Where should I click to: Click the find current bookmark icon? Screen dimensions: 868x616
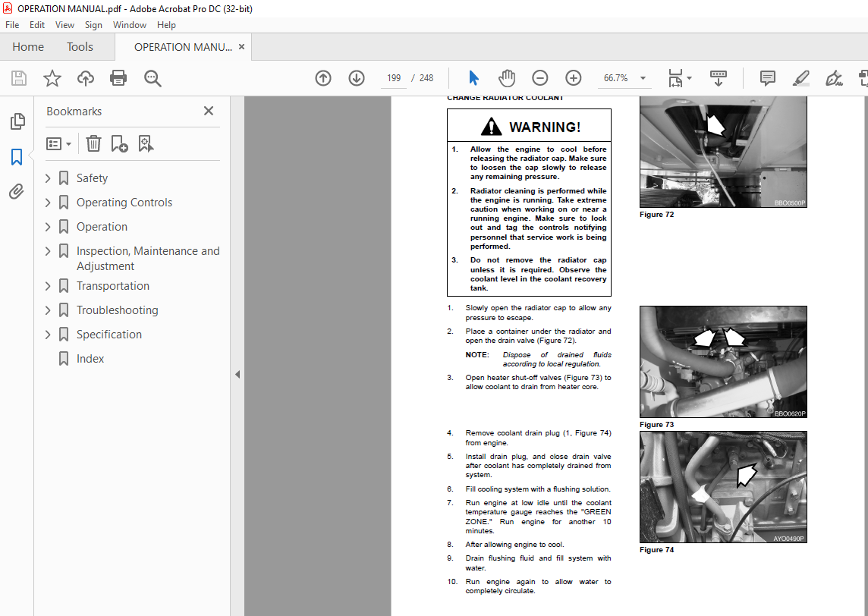click(x=146, y=144)
